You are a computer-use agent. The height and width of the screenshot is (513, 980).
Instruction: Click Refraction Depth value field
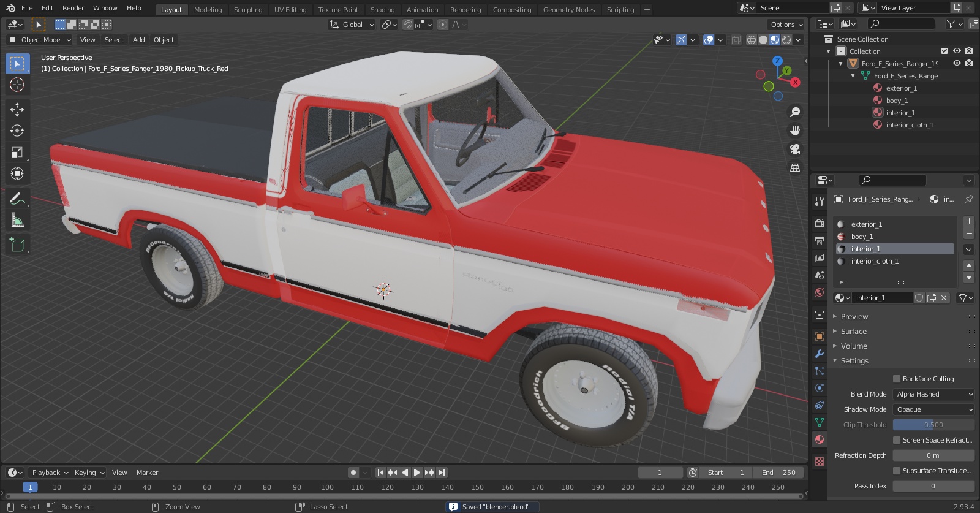click(x=933, y=455)
